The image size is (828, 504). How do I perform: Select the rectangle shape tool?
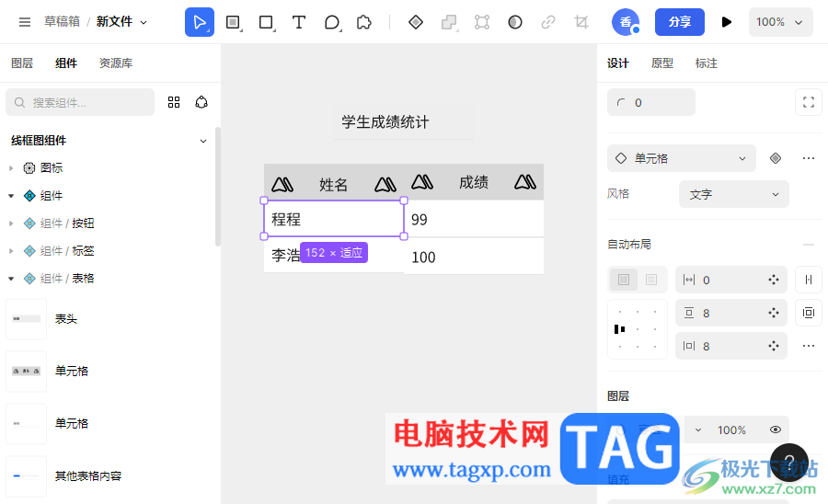(x=266, y=22)
